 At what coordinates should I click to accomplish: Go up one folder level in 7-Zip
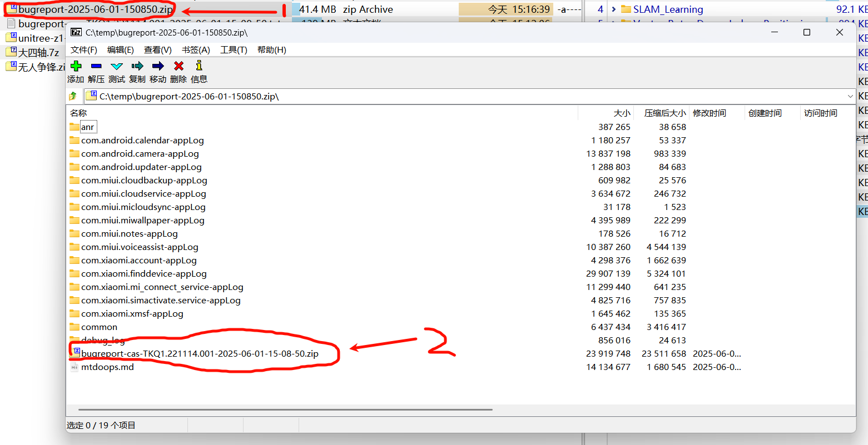[x=73, y=96]
